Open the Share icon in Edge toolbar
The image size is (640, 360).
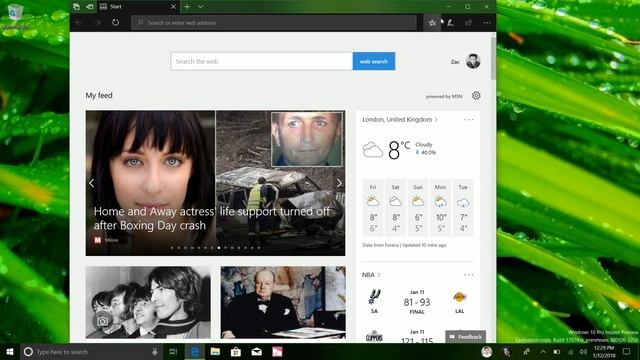468,23
